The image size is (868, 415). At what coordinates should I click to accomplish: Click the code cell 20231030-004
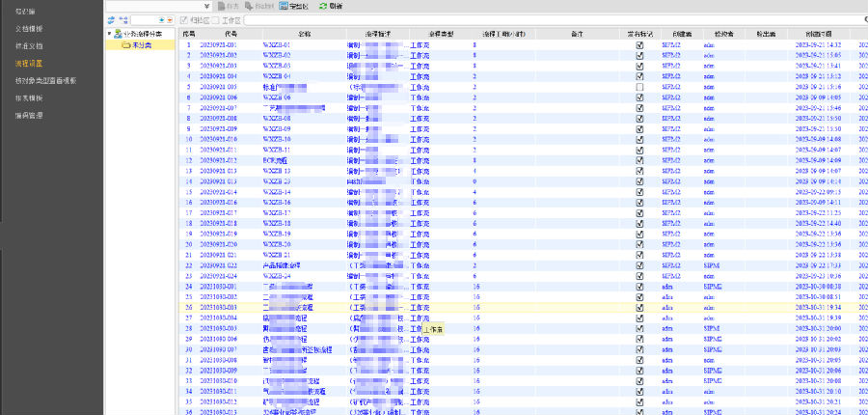pos(219,318)
